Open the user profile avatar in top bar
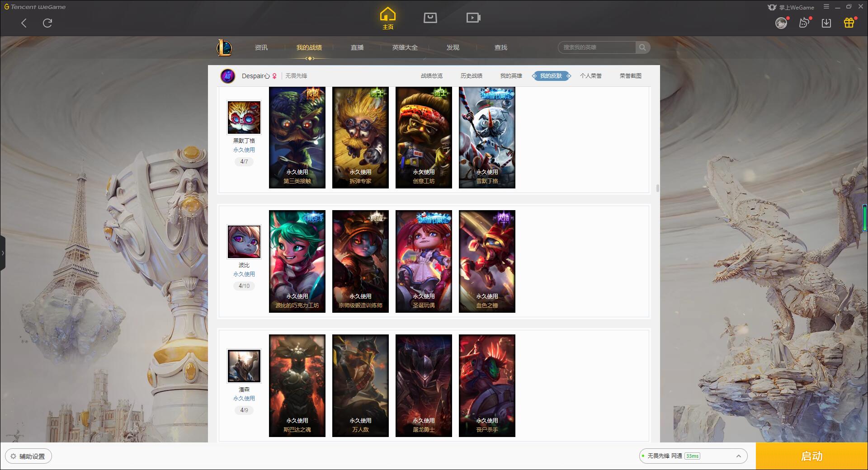Image resolution: width=868 pixels, height=470 pixels. 781,23
